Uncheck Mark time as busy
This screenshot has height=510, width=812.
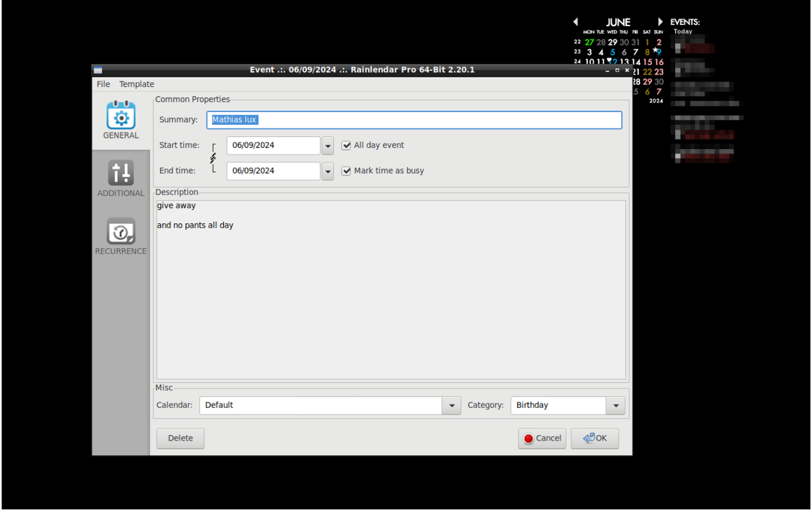[346, 171]
